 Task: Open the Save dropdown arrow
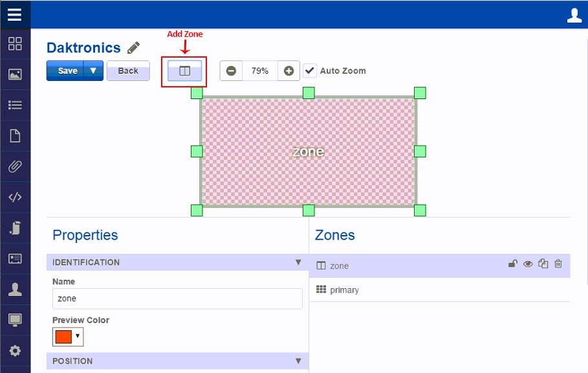94,71
